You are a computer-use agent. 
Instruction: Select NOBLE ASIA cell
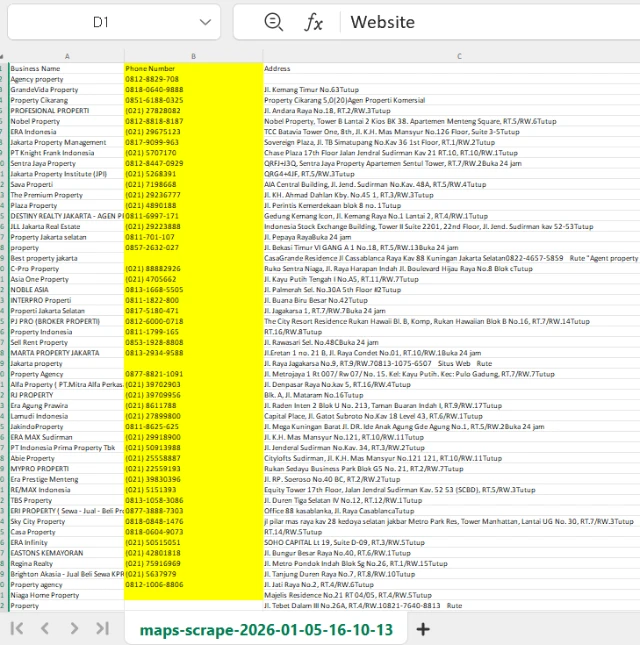coord(67,290)
